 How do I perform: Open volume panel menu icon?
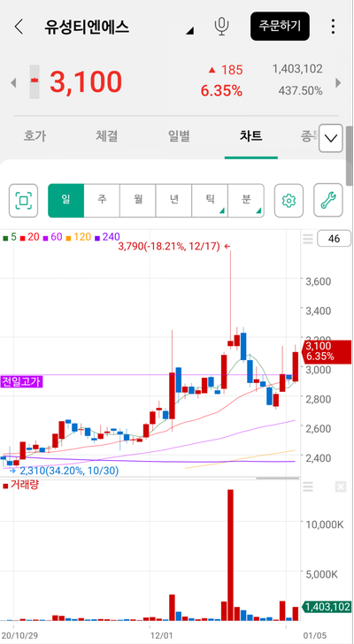(x=308, y=487)
